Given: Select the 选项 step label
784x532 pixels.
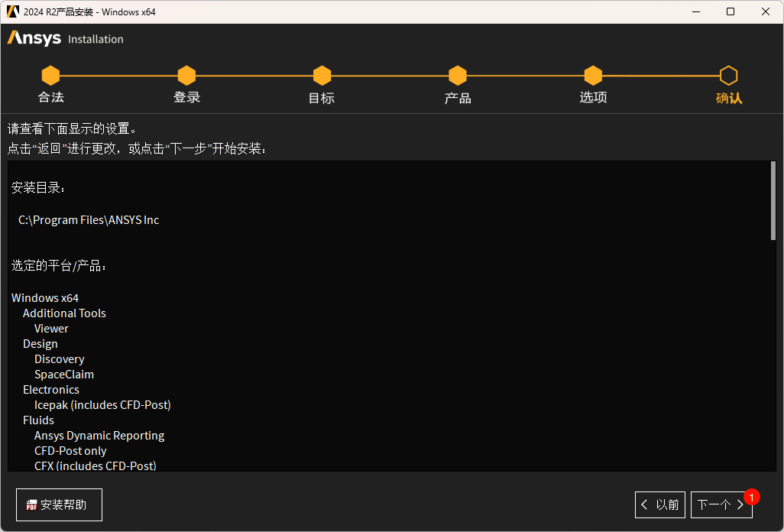Looking at the screenshot, I should point(593,98).
